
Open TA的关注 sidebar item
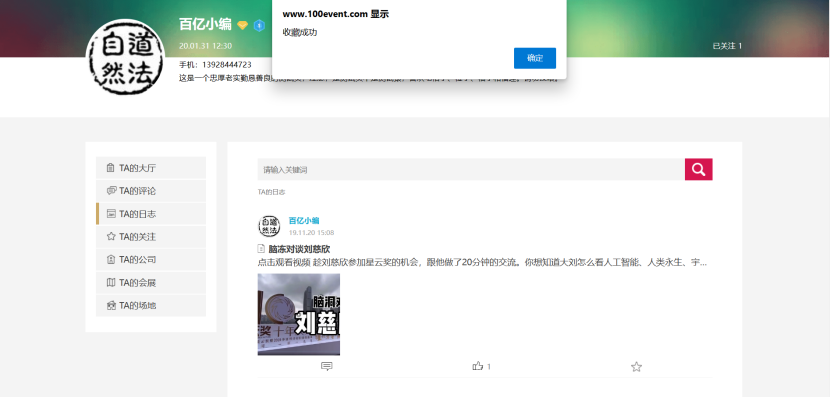coord(151,237)
